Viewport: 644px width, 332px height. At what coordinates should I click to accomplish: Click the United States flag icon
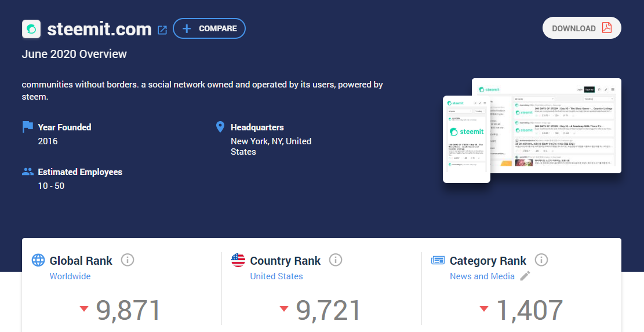238,260
